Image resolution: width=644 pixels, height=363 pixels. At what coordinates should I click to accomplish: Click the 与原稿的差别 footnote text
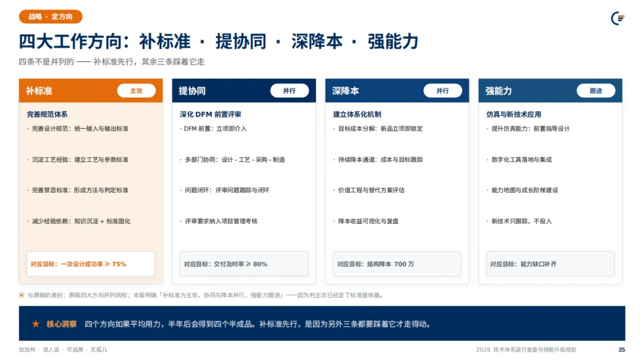205,295
